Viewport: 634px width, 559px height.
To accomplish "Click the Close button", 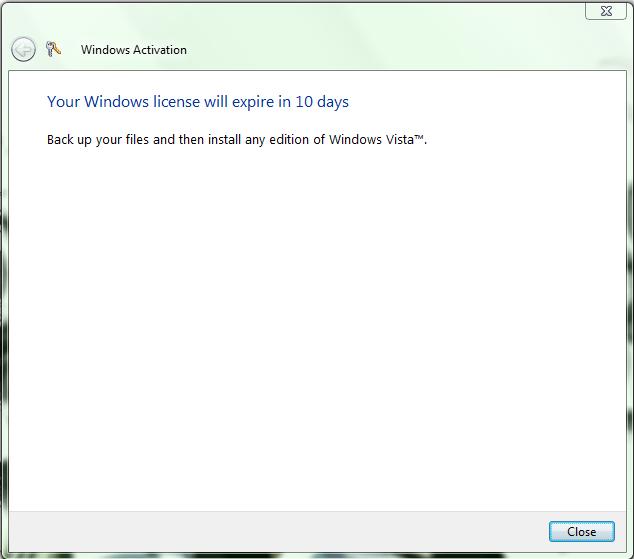I will pos(581,532).
